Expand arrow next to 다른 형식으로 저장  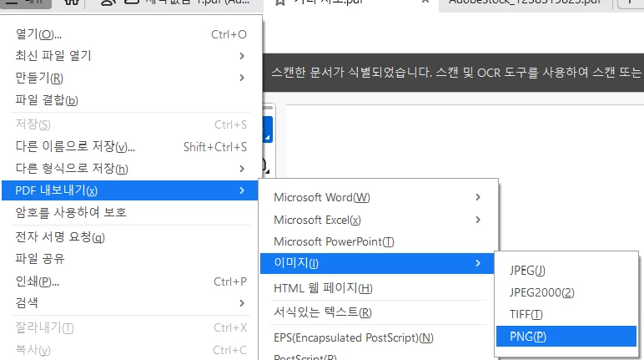click(x=242, y=169)
